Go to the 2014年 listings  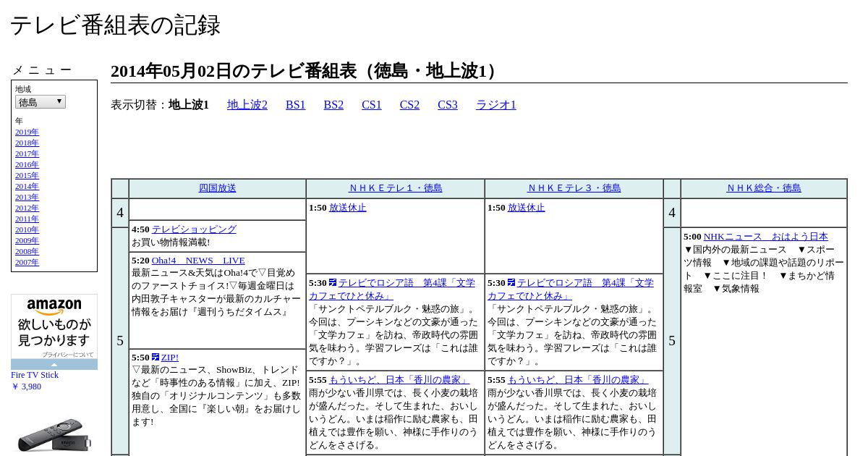pyautogui.click(x=27, y=187)
